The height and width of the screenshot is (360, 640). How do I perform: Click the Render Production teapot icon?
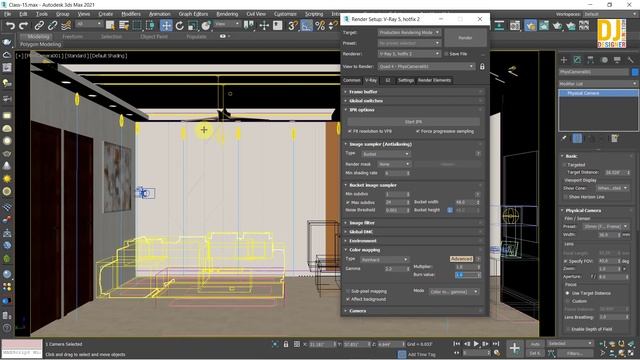[x=557, y=26]
